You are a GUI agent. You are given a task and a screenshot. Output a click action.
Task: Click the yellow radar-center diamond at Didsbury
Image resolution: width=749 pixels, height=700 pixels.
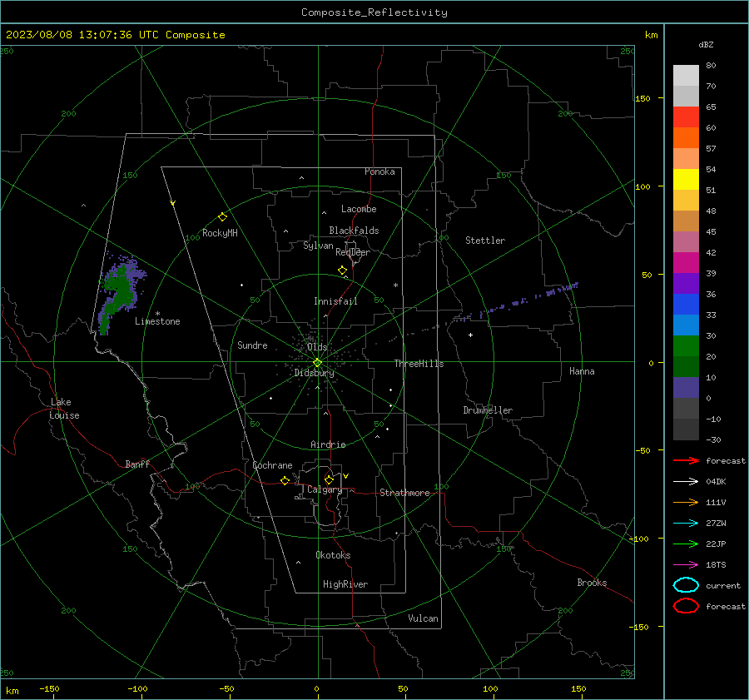click(x=317, y=363)
